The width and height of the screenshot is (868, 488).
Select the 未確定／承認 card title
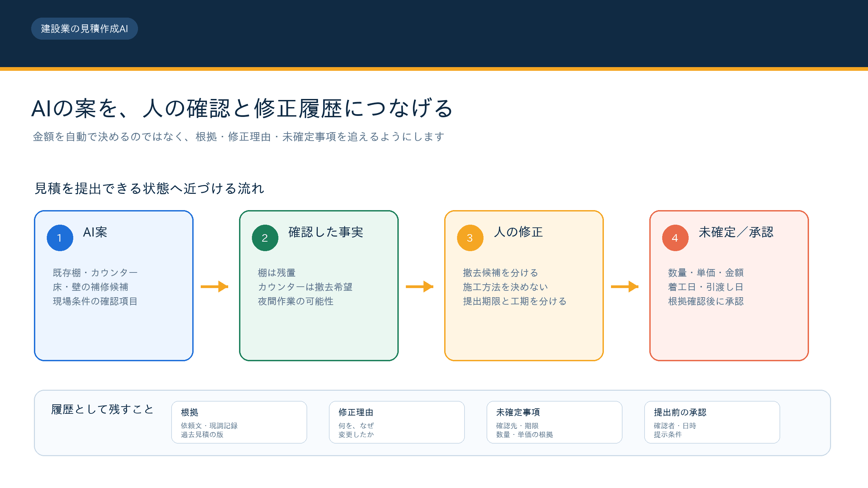pos(736,232)
